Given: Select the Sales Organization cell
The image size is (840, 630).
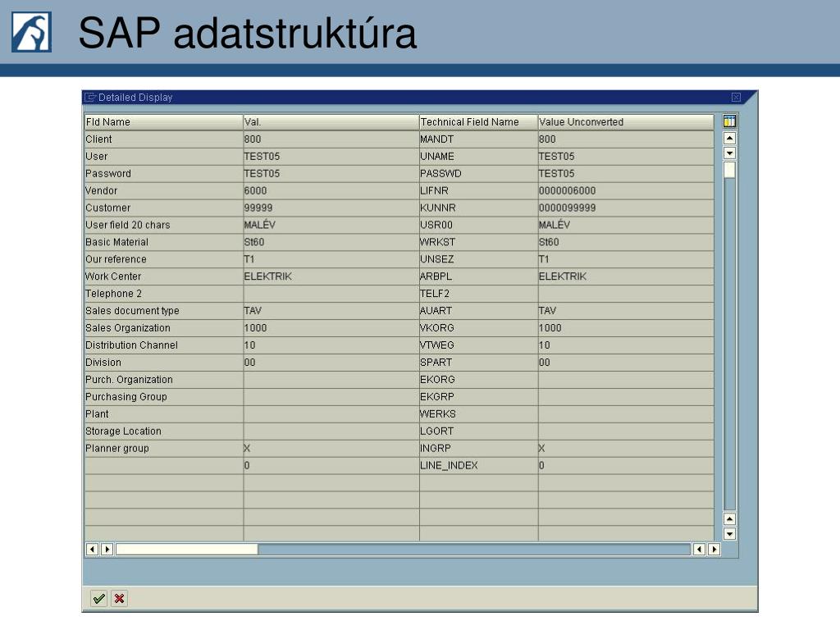Looking at the screenshot, I should coord(163,328).
